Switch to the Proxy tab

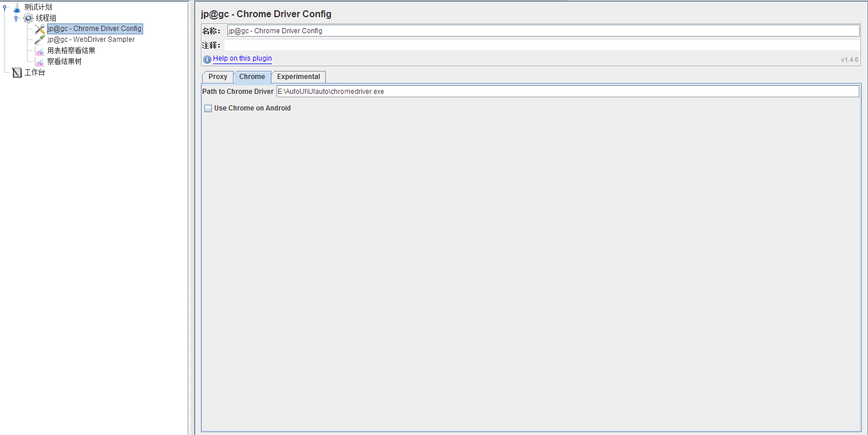coord(218,77)
